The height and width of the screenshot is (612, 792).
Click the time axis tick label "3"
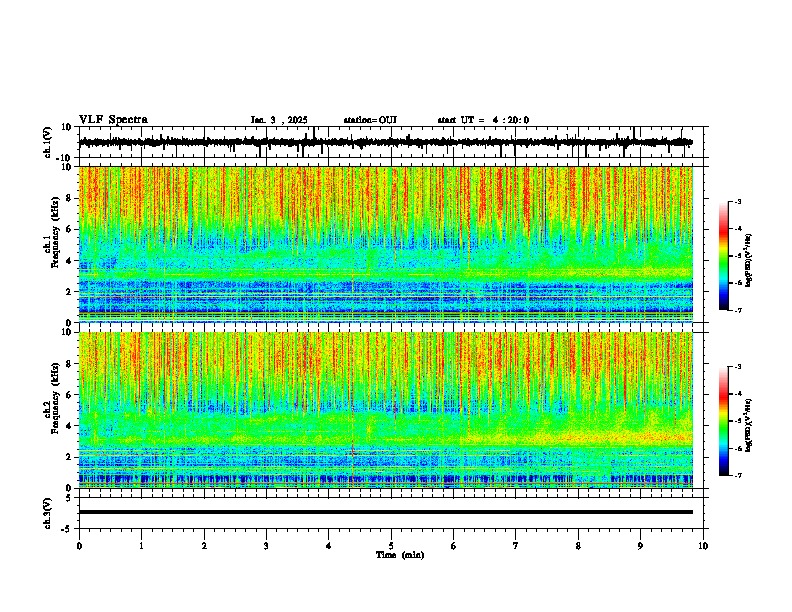point(266,546)
